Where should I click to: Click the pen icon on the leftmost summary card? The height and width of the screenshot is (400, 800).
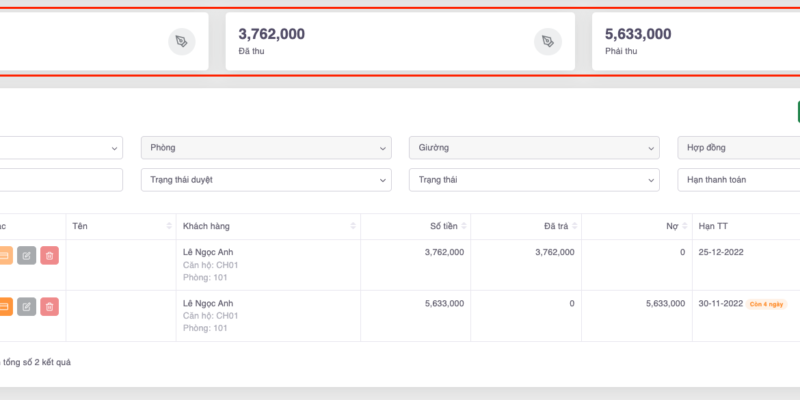[x=182, y=41]
